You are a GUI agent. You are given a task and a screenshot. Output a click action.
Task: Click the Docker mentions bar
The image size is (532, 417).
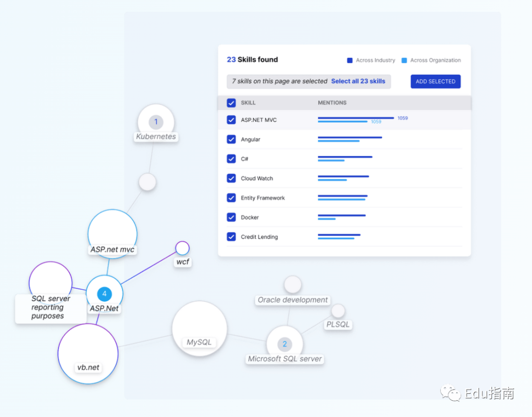[x=342, y=217]
